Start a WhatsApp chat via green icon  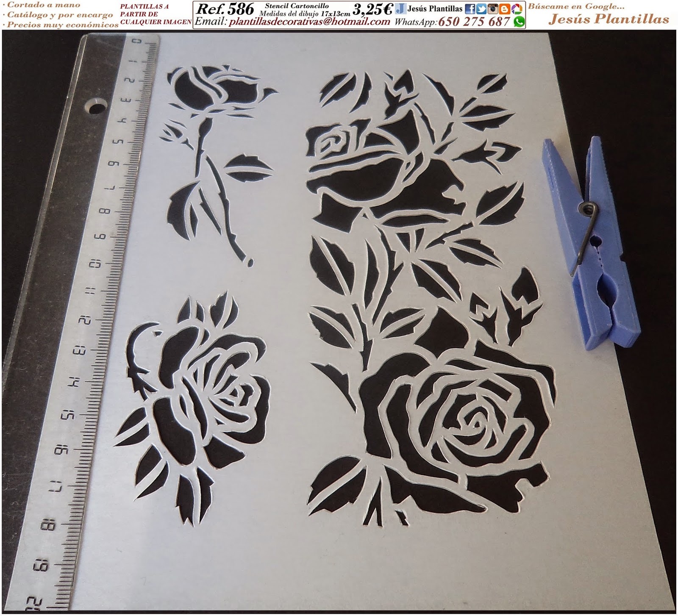pyautogui.click(x=519, y=21)
